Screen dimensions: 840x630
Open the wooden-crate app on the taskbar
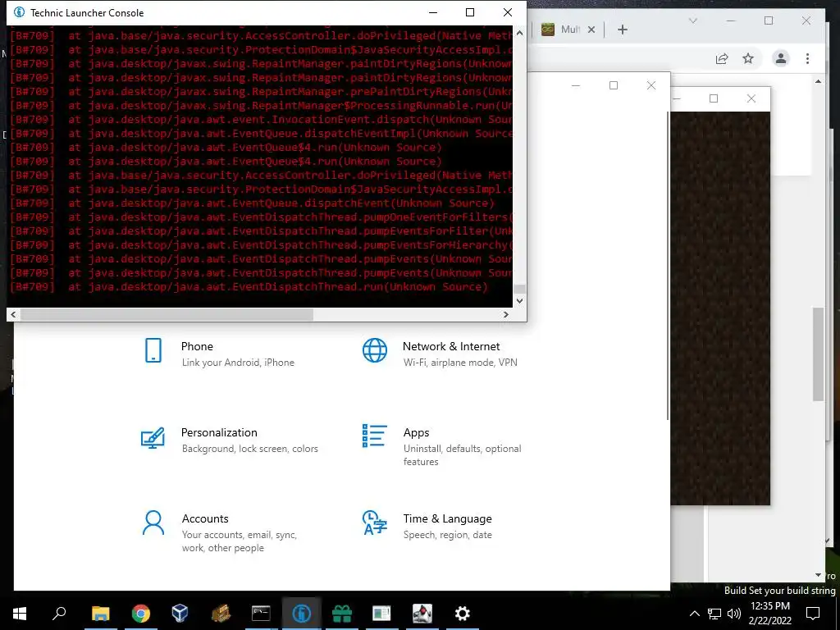pyautogui.click(x=221, y=614)
